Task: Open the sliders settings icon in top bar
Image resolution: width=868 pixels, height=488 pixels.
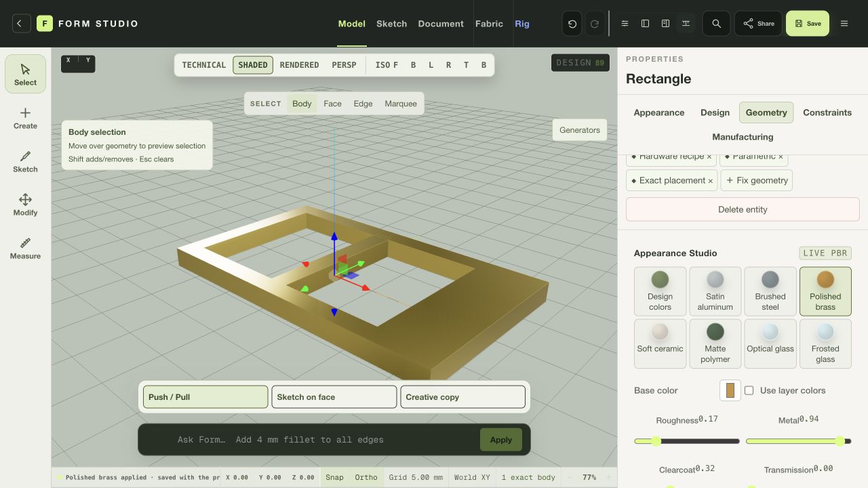Action: click(x=625, y=24)
